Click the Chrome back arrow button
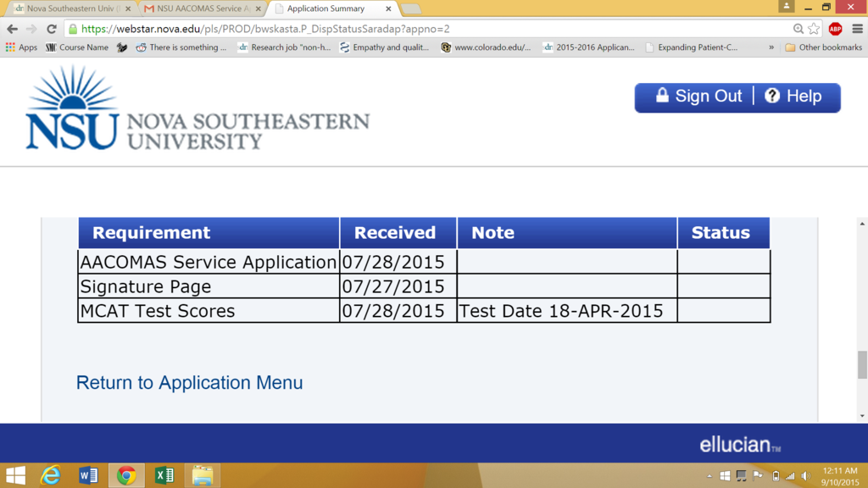This screenshot has width=868, height=488. point(12,29)
